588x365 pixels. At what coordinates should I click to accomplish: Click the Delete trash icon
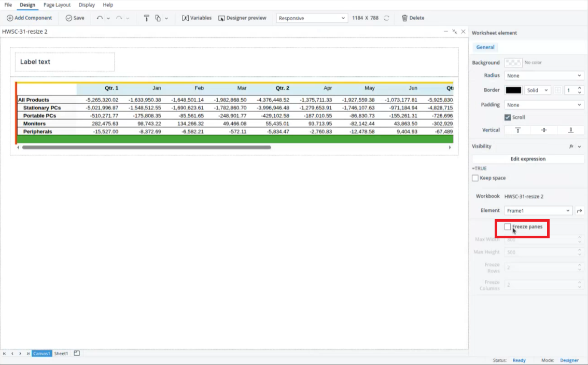click(405, 18)
